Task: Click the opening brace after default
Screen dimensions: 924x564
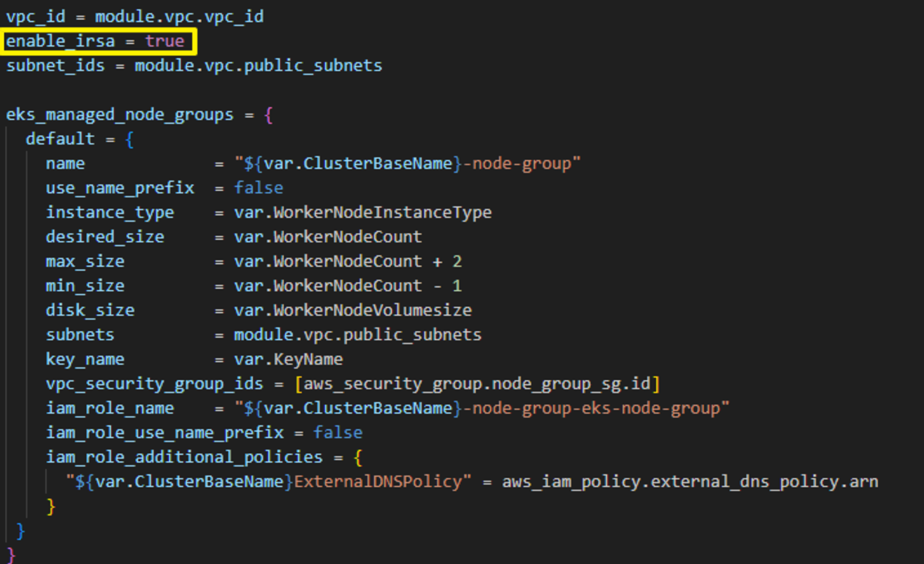Action: pos(130,139)
